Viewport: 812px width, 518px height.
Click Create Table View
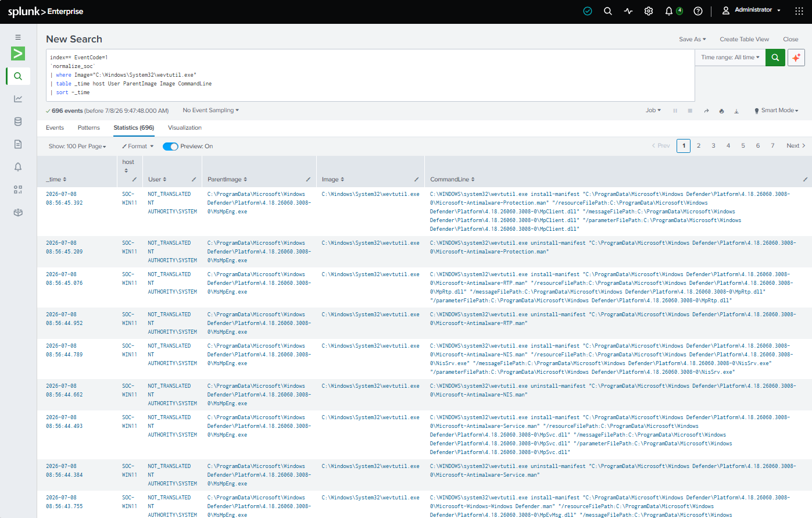point(744,40)
